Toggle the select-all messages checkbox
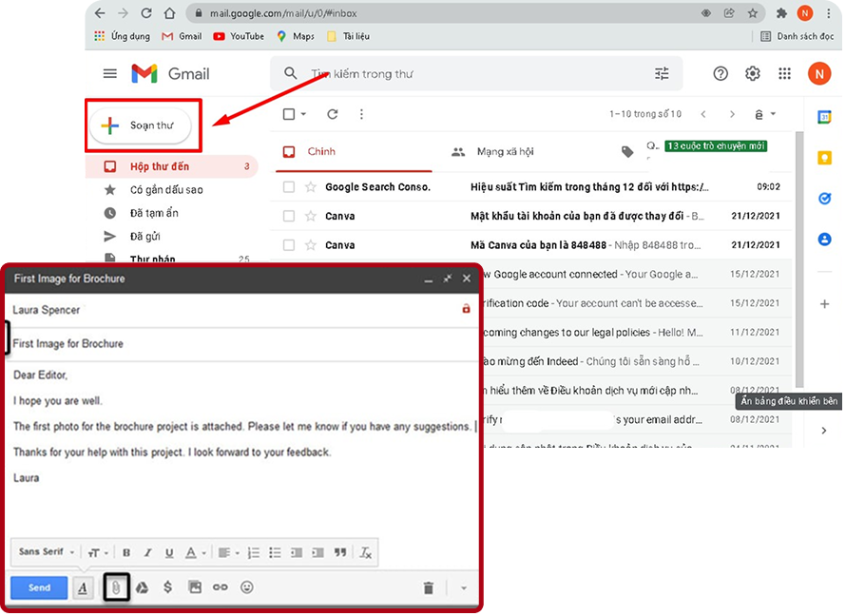The height and width of the screenshot is (616, 846). (290, 114)
